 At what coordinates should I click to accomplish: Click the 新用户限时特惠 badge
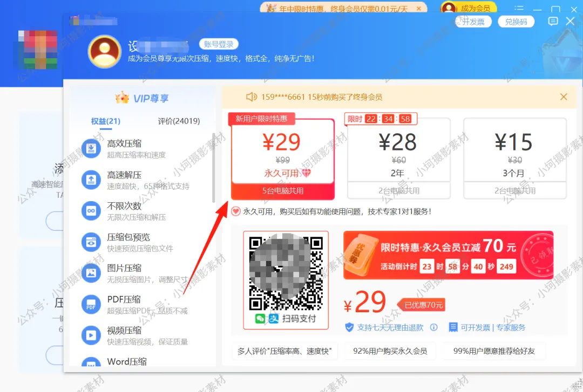261,119
